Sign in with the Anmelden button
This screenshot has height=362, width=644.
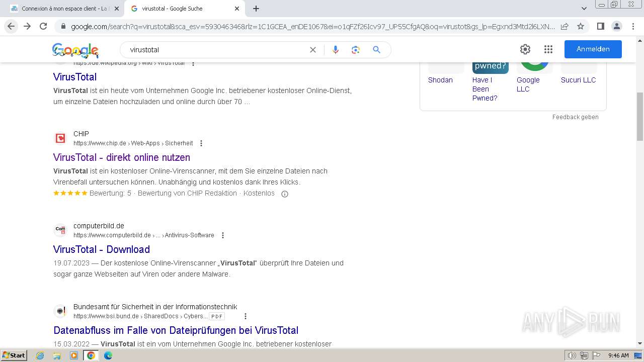point(593,49)
